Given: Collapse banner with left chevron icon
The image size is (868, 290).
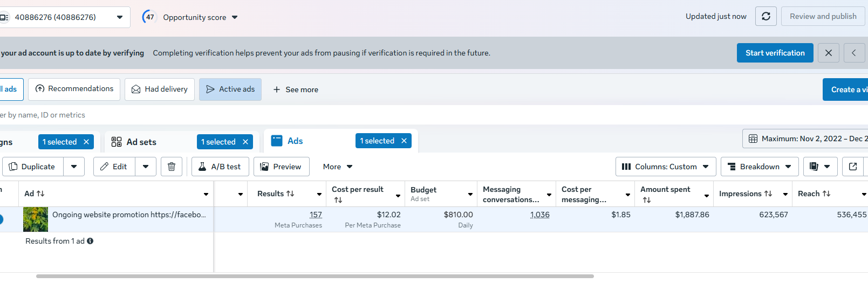Looking at the screenshot, I should click(854, 53).
